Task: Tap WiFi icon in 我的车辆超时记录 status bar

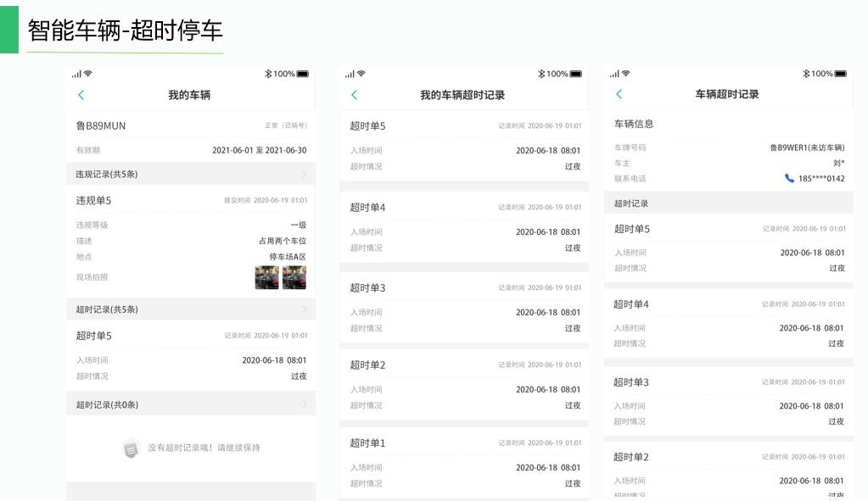Action: coord(362,74)
